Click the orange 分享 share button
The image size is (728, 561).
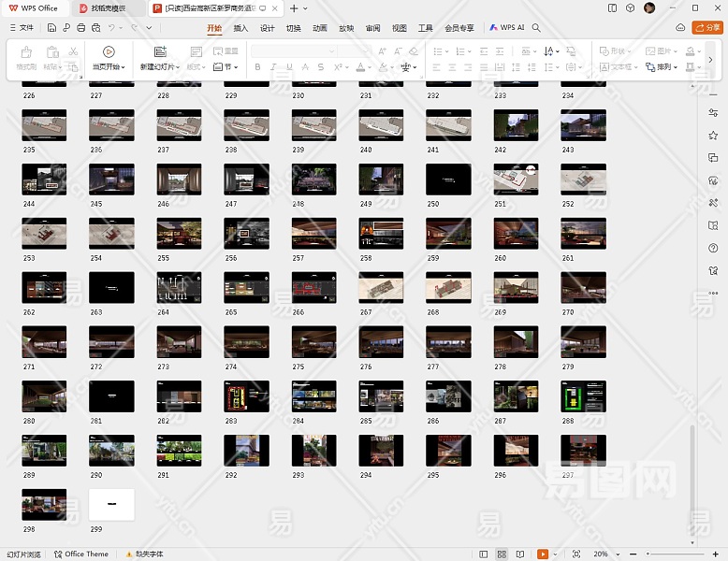(x=706, y=28)
